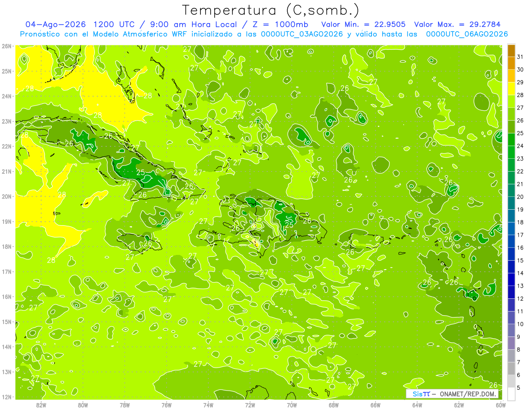Click the "0000UTC_03AGO2026" initialization timestamp
532x411 pixels.
tap(302, 34)
